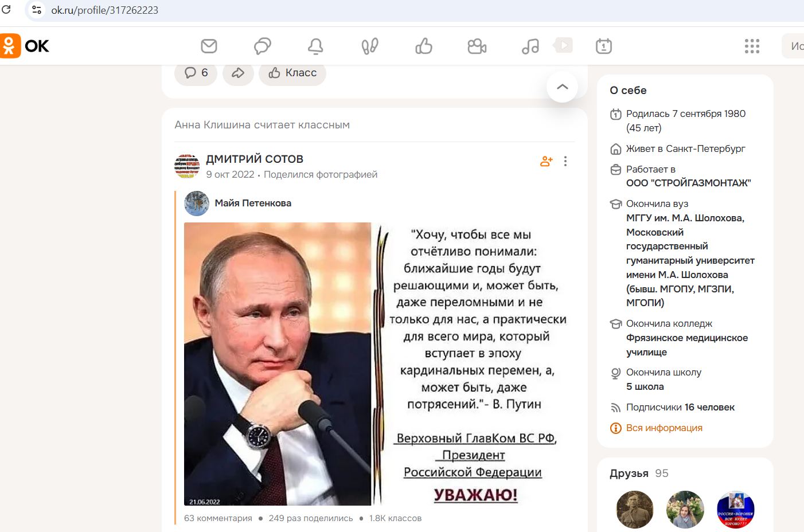Open the Putin quote photo

(x=376, y=363)
